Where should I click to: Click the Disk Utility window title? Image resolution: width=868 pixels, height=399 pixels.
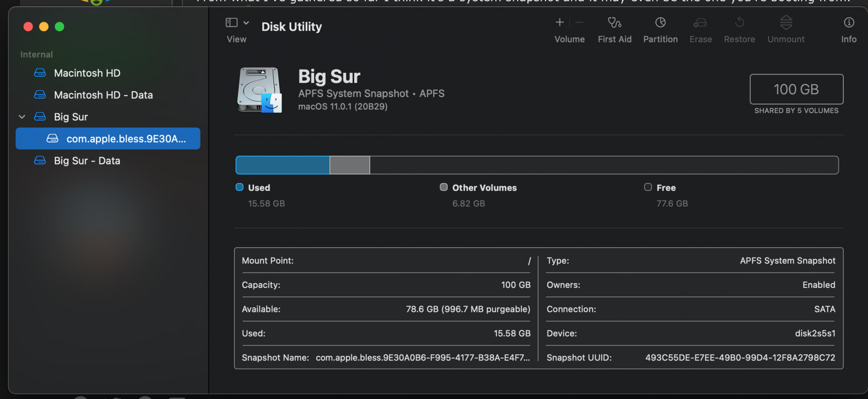292,27
